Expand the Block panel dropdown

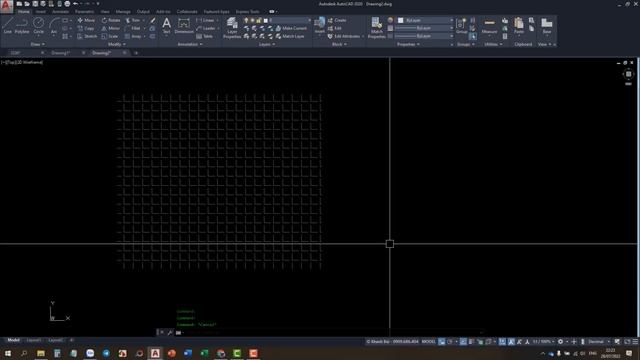(339, 44)
